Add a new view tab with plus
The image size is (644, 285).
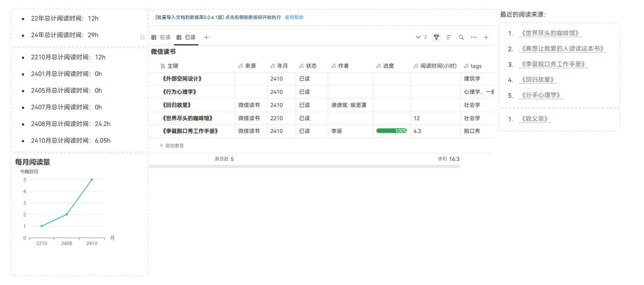[x=206, y=37]
